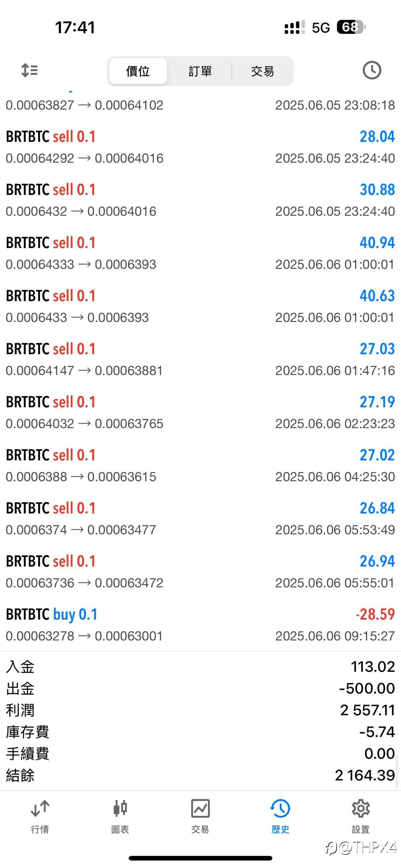The height and width of the screenshot is (868, 401).
Task: Open the sell trade with profit 40.94
Action: tap(200, 253)
